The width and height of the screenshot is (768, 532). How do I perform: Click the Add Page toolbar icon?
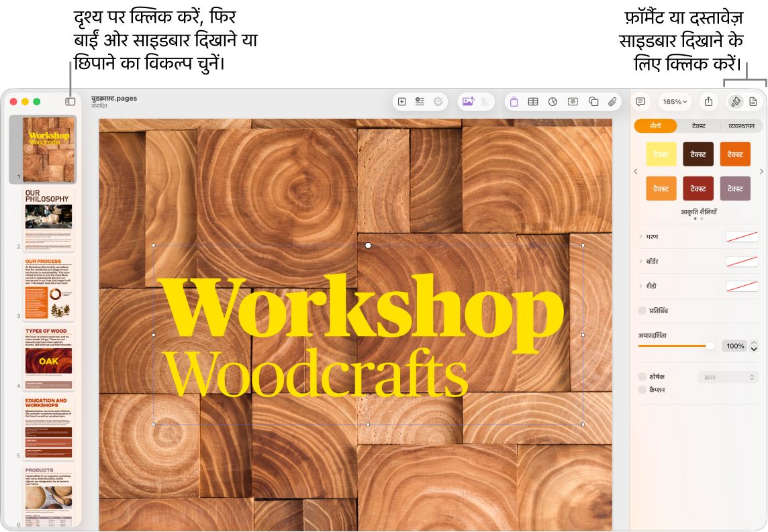coord(401,101)
